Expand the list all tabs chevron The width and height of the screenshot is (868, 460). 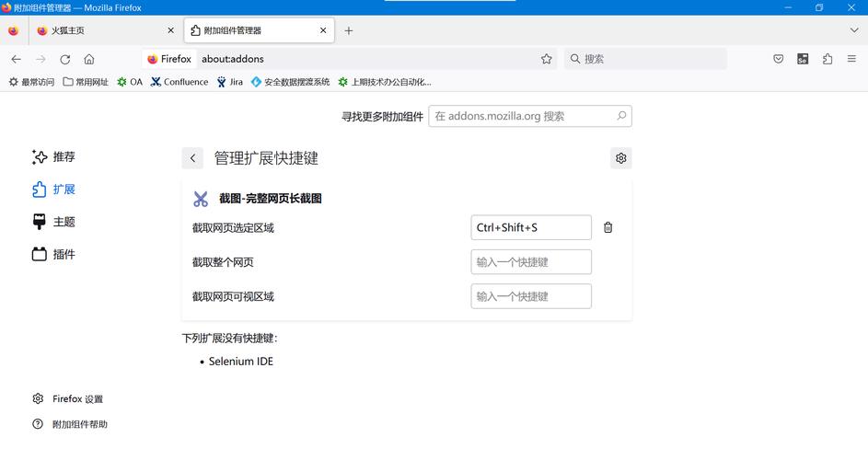pos(853,30)
